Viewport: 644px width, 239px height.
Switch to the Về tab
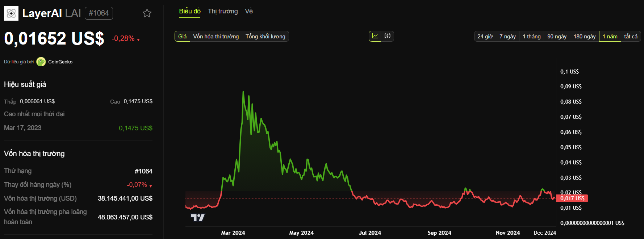(249, 11)
